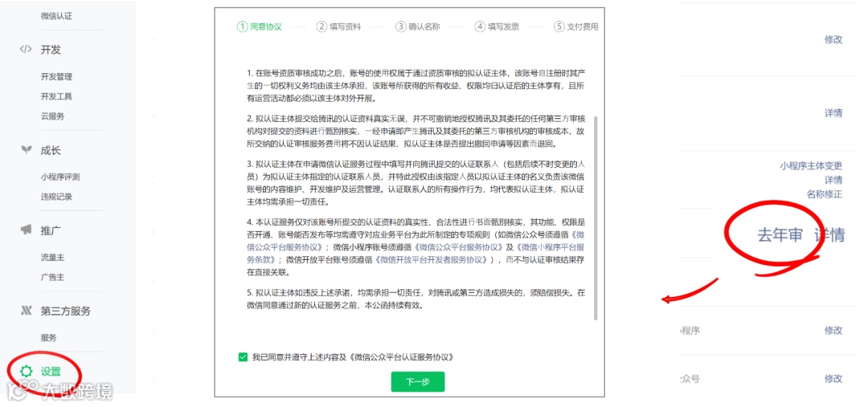Open 云服务 in the sidebar

click(x=52, y=116)
